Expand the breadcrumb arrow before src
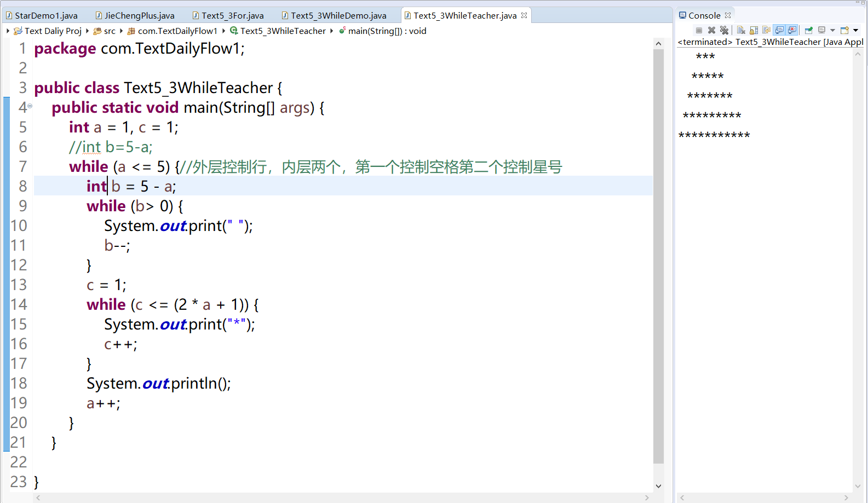868x503 pixels. pyautogui.click(x=87, y=31)
